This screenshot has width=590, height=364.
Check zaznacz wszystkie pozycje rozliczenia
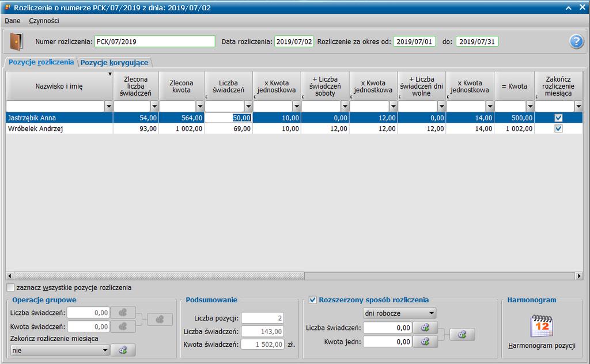point(10,287)
